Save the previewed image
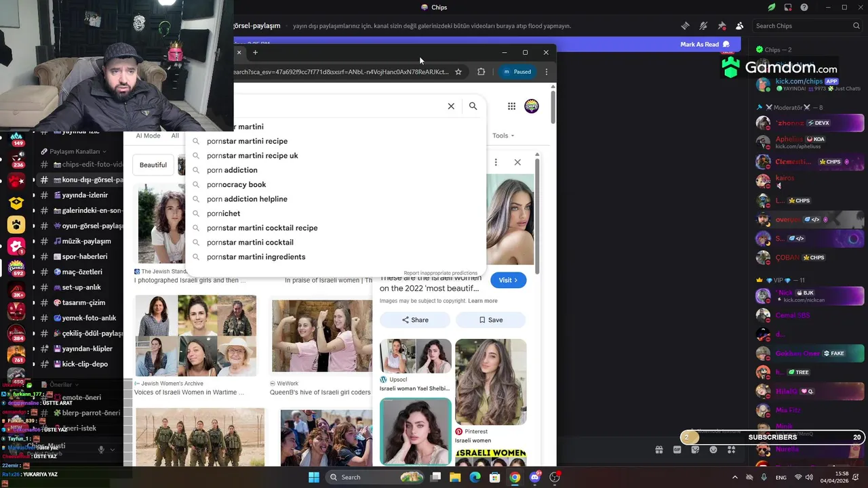This screenshot has width=868, height=488. pyautogui.click(x=491, y=320)
